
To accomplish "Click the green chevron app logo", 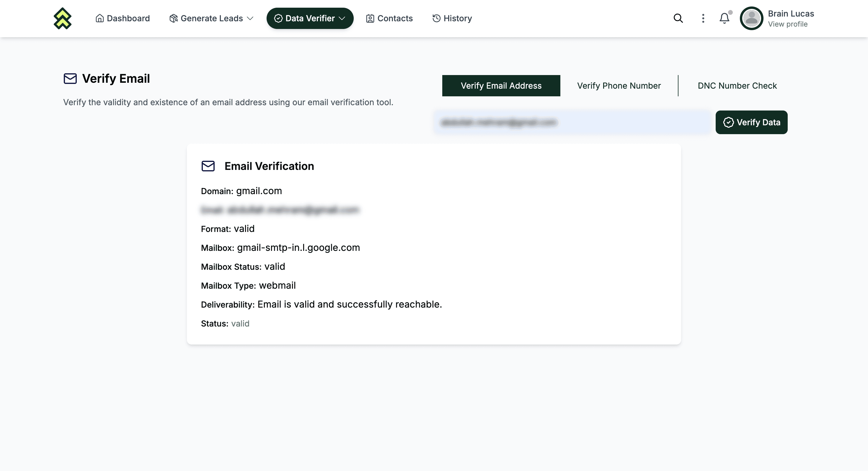I will click(63, 18).
